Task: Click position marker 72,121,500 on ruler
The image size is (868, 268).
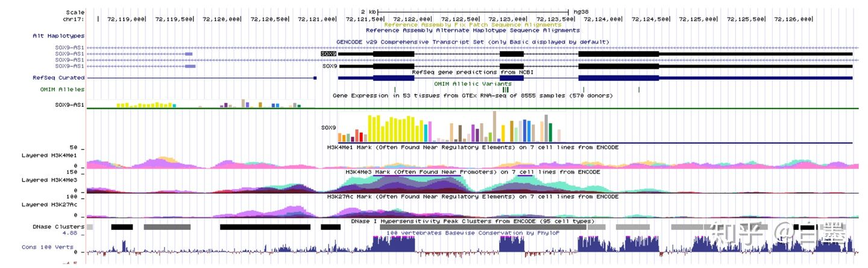Action: point(364,19)
